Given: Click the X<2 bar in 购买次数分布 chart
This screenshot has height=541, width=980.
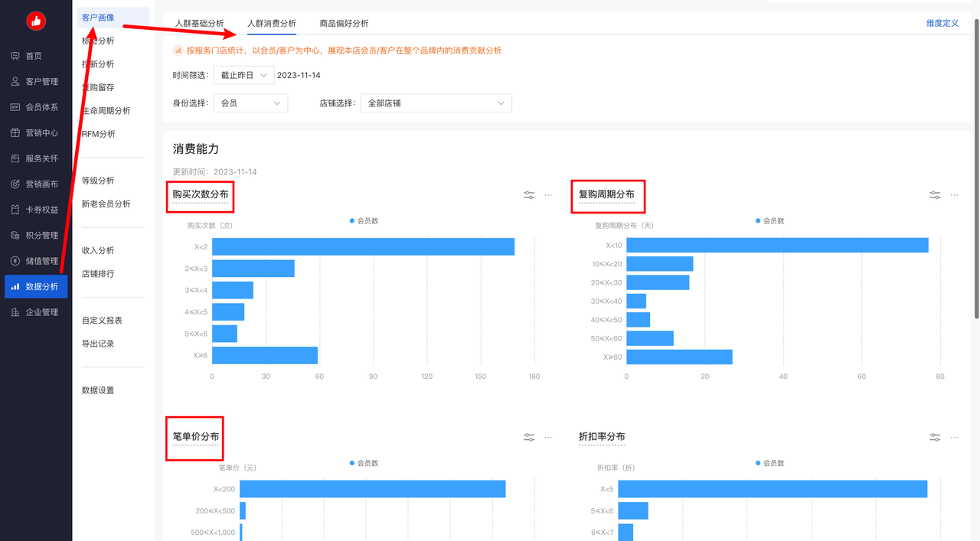Looking at the screenshot, I should click(x=363, y=246).
